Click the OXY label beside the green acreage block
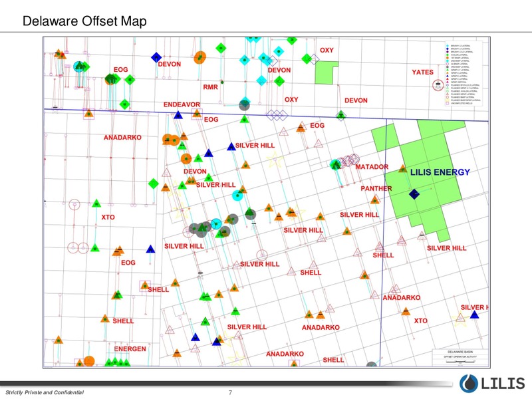 (327, 51)
